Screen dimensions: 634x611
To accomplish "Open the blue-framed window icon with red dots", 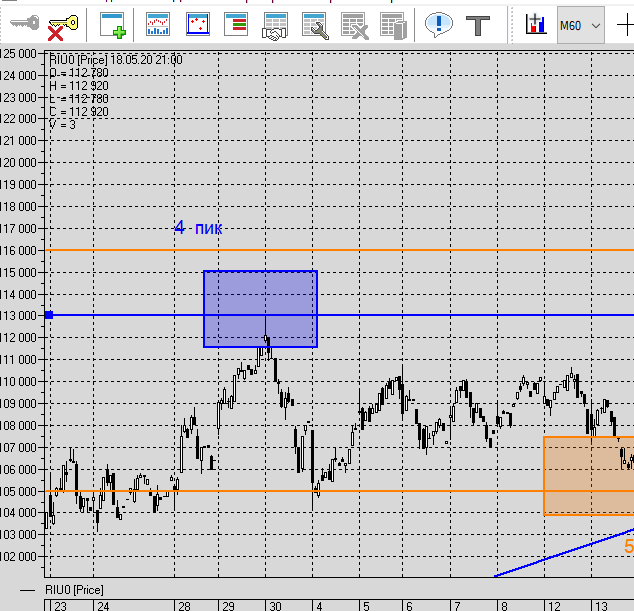I will click(x=198, y=24).
